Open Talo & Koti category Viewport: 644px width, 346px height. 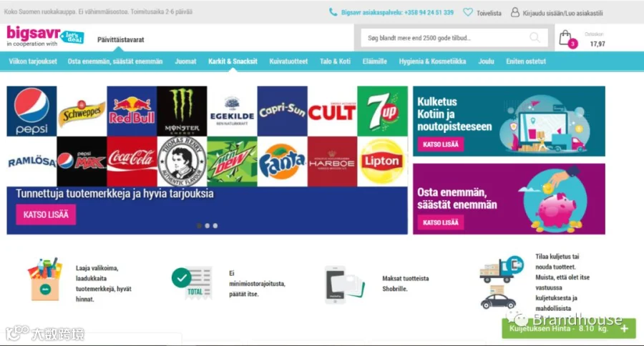pyautogui.click(x=335, y=61)
